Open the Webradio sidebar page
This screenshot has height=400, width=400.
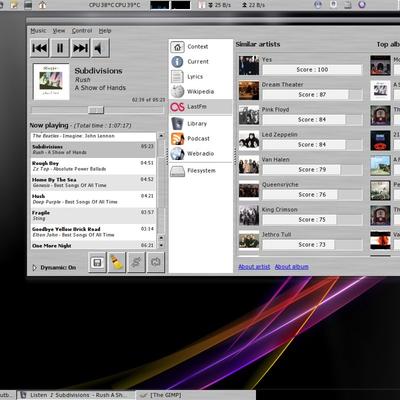200,154
